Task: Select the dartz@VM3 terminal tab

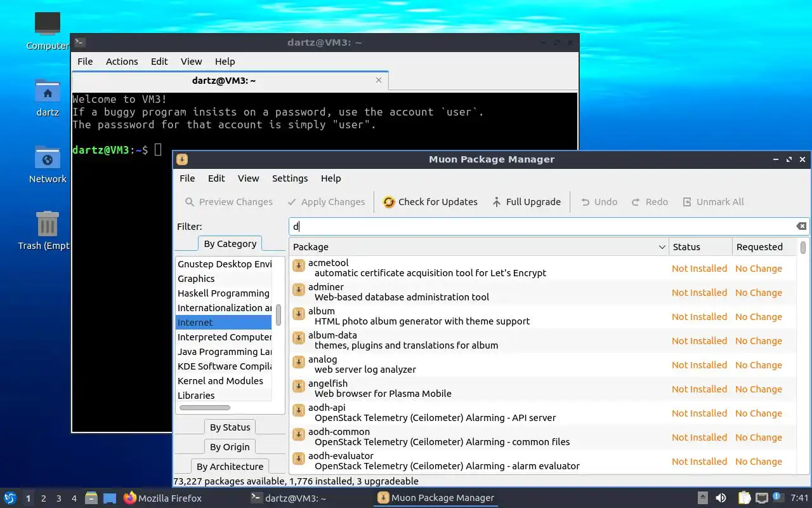Action: pos(230,81)
